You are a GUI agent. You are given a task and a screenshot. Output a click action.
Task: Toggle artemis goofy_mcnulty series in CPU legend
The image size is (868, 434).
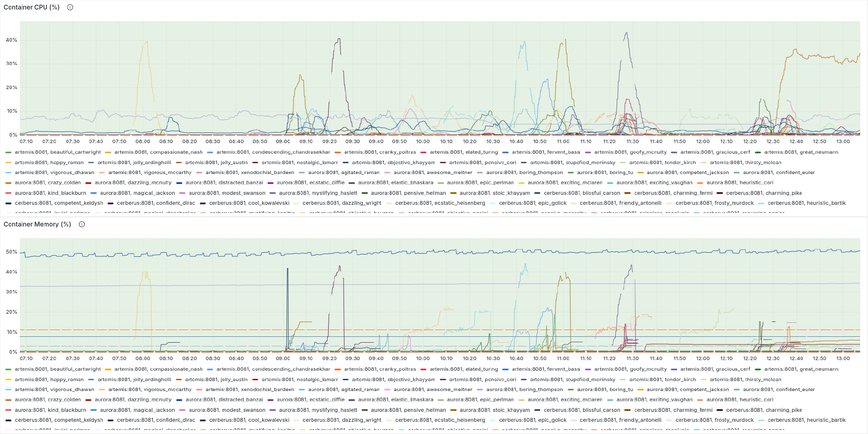[630, 152]
